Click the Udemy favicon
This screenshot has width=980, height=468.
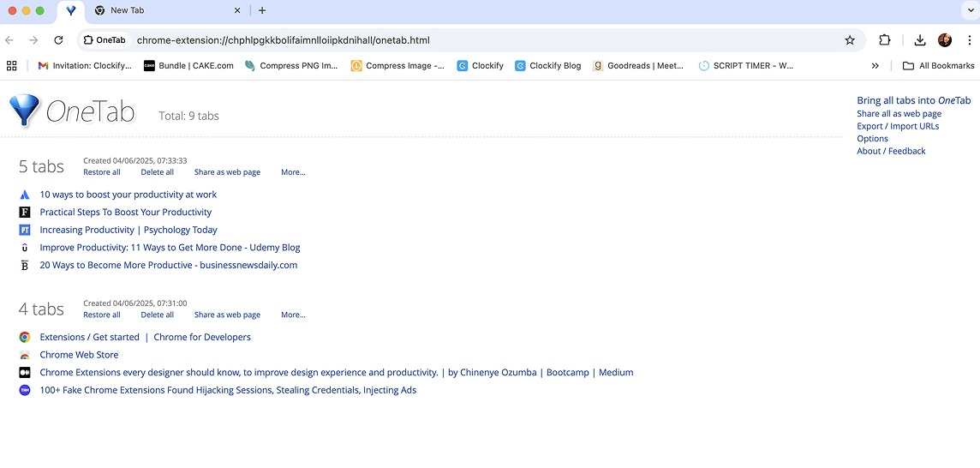click(24, 247)
